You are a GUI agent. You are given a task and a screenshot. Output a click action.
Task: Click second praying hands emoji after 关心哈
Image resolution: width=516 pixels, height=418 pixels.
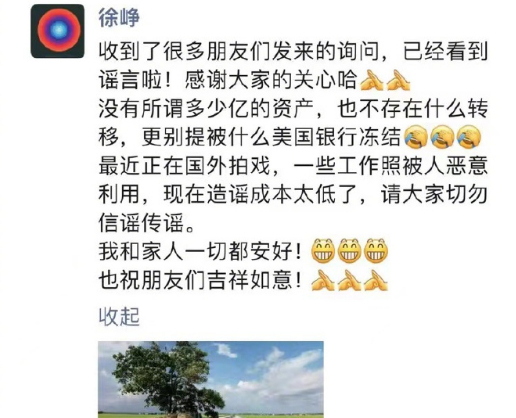pos(398,80)
